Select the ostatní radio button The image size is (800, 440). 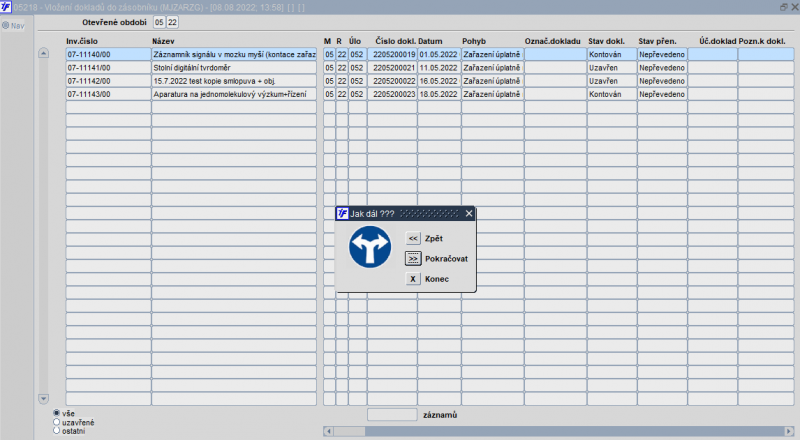click(57, 430)
